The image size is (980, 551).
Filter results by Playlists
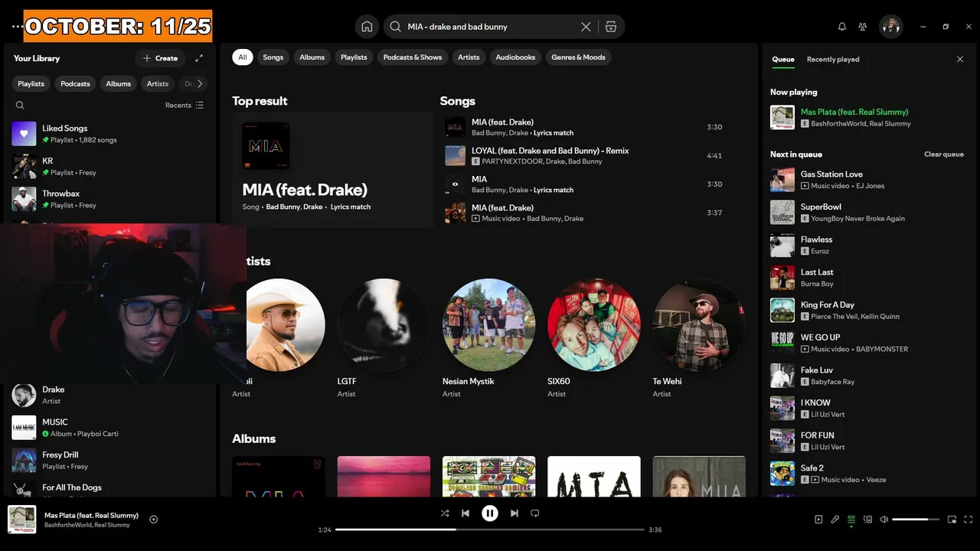click(354, 57)
